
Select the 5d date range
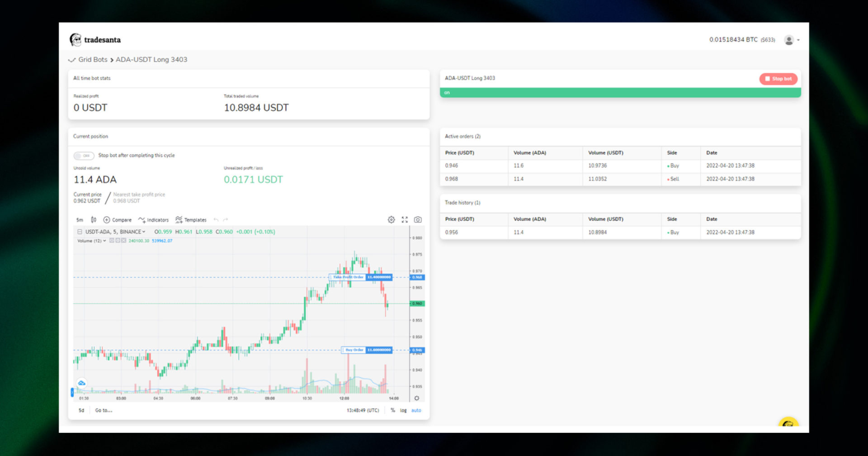(x=81, y=410)
